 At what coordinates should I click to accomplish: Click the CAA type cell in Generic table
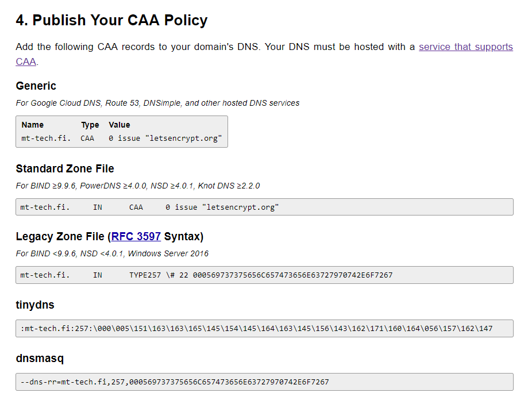tap(87, 138)
